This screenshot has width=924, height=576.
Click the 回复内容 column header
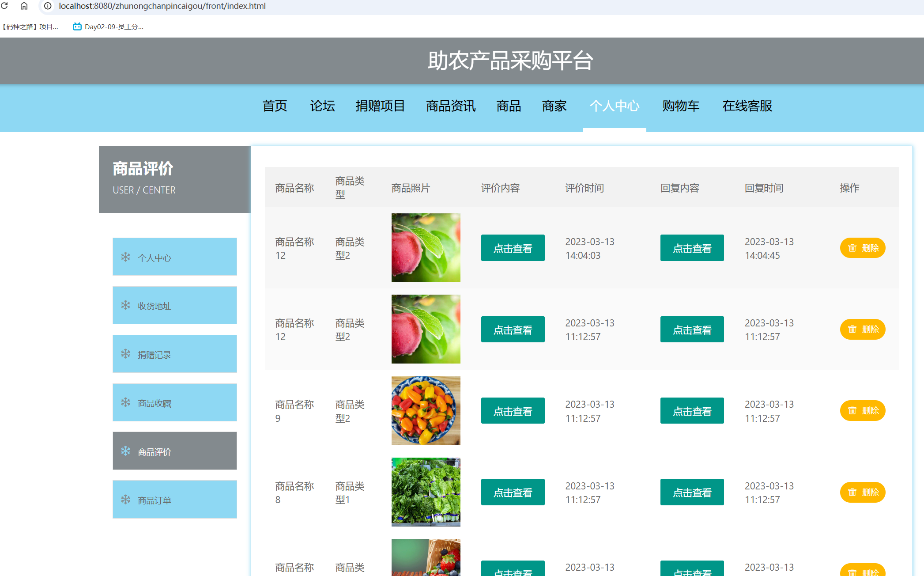pos(680,188)
